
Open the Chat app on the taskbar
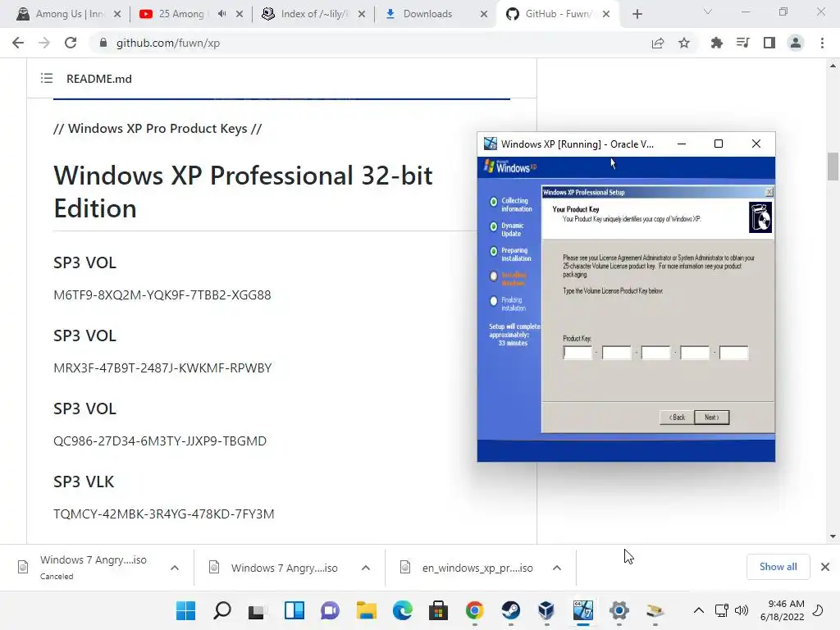pos(330,610)
